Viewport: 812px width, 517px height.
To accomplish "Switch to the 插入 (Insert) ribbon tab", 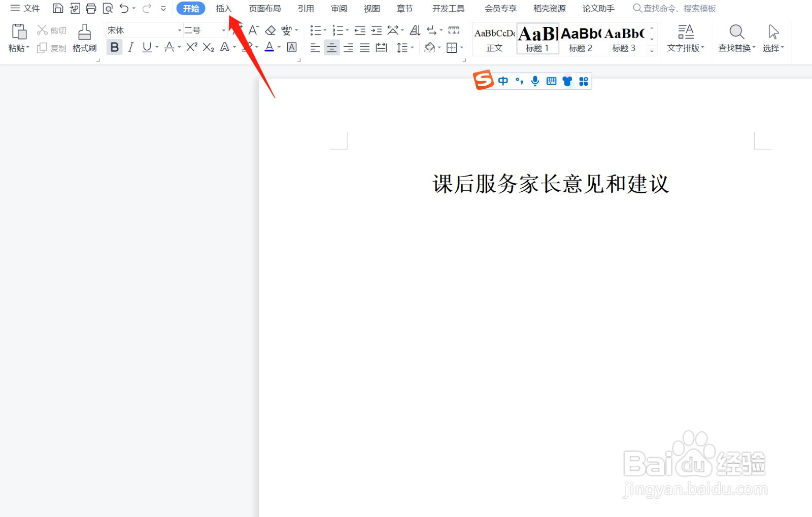I will [x=224, y=8].
